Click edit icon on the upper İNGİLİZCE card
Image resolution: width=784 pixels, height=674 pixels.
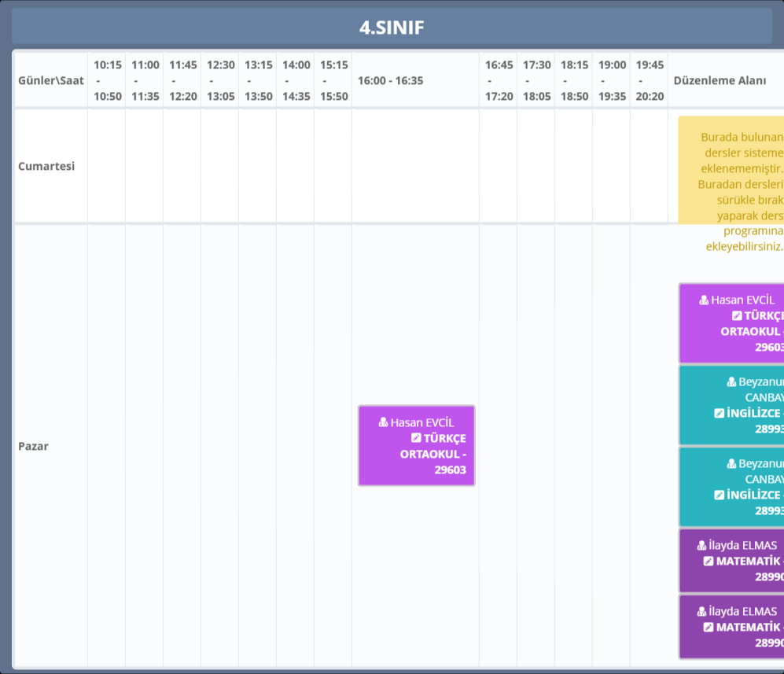(719, 413)
